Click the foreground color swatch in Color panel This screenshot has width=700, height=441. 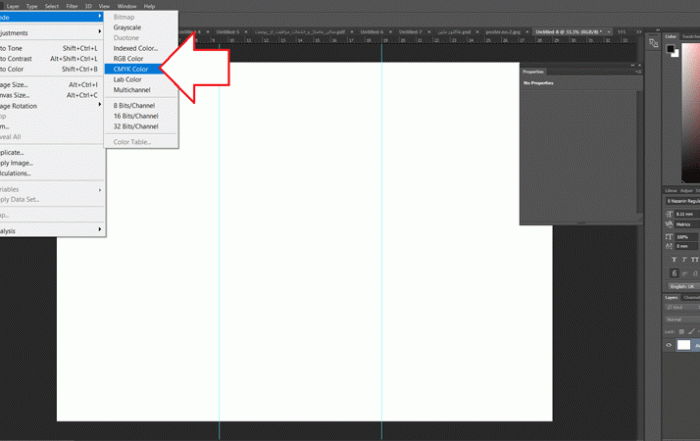point(671,49)
